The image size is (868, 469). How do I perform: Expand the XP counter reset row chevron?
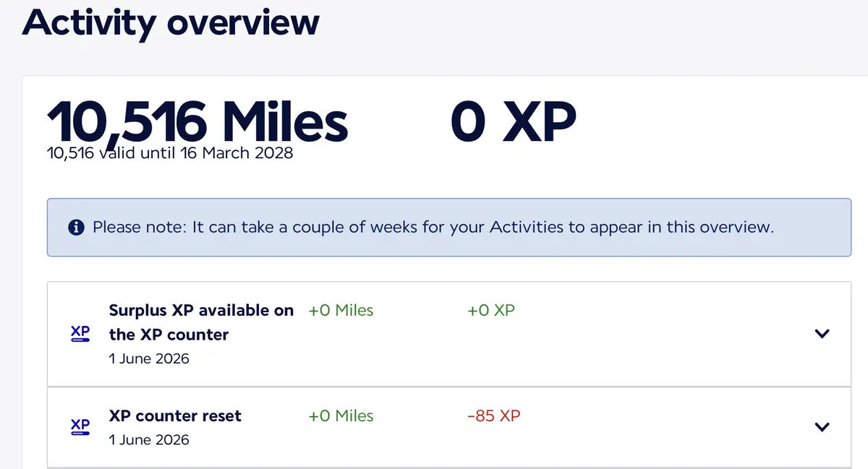coord(822,426)
